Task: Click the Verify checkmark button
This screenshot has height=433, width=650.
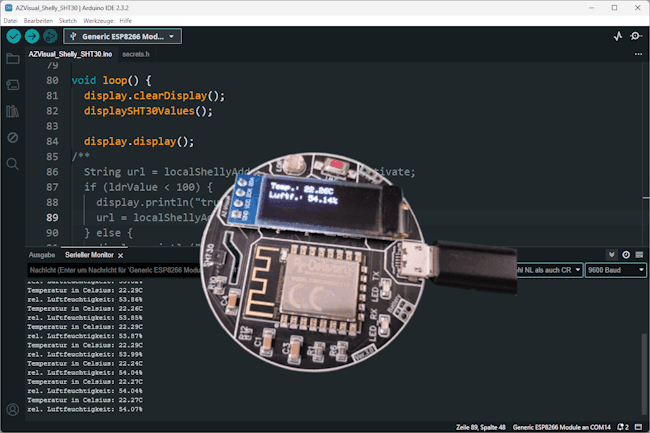Action: [x=13, y=36]
